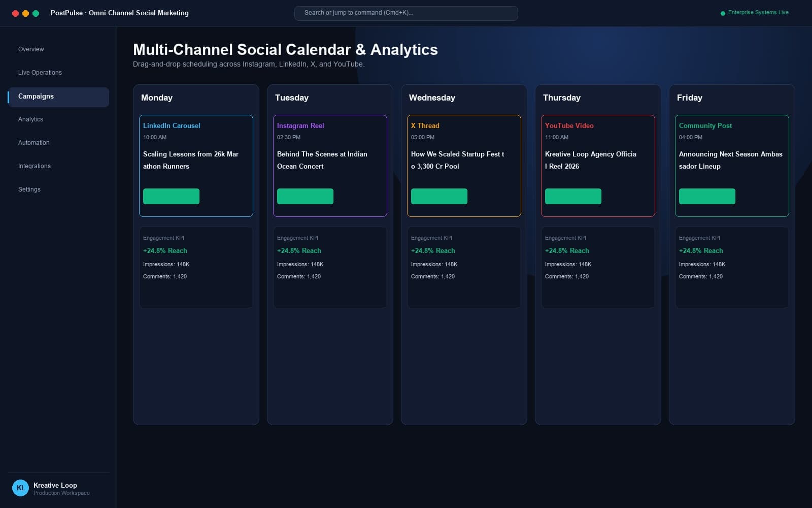The height and width of the screenshot is (508, 812).
Task: Go to Live Operations in the sidebar
Action: coord(40,73)
